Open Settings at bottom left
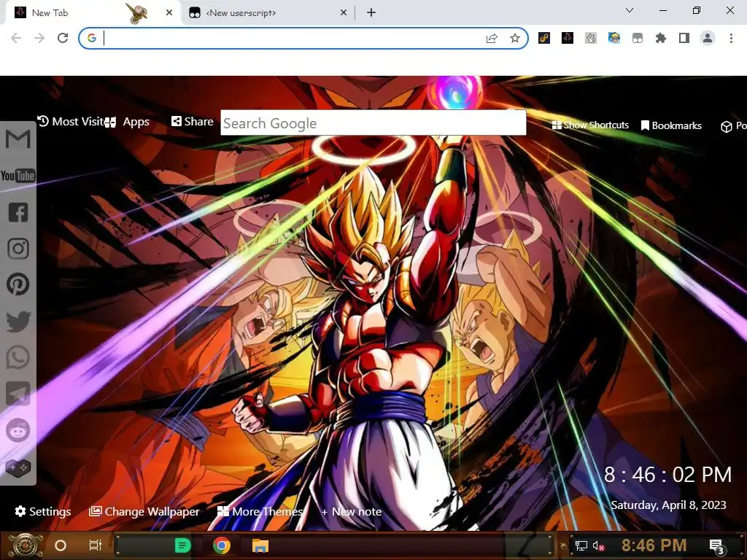This screenshot has width=747, height=560. click(43, 511)
